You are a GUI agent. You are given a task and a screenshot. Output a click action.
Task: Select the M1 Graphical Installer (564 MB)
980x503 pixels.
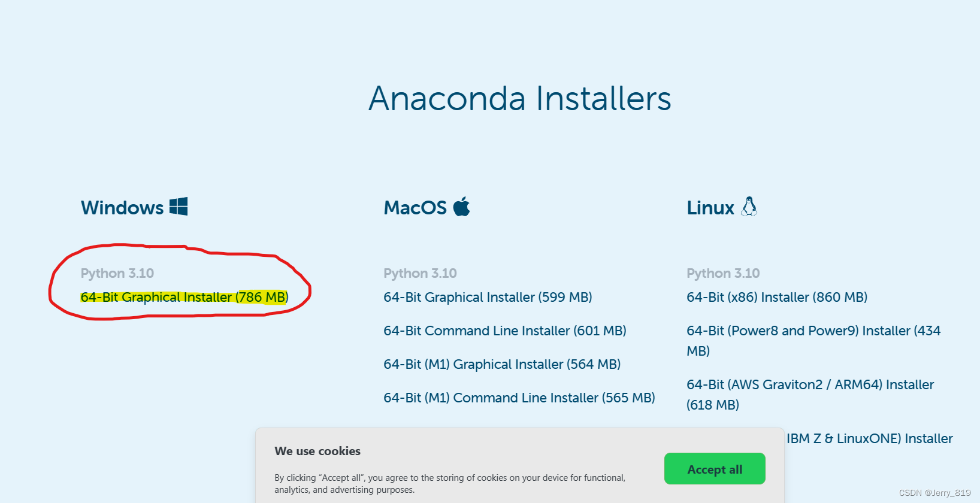pyautogui.click(x=502, y=365)
